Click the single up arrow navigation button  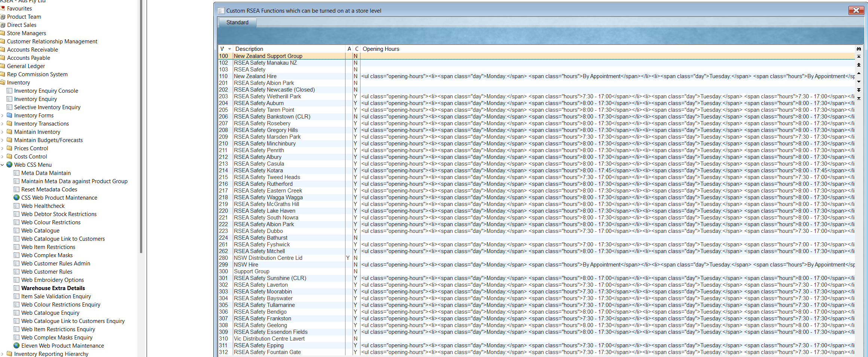(x=859, y=73)
